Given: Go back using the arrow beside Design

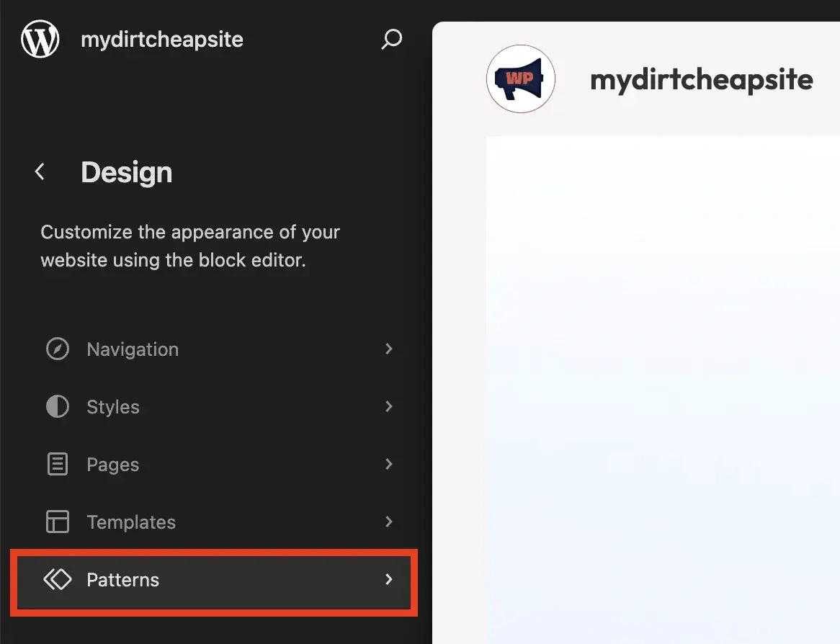Looking at the screenshot, I should pos(40,172).
